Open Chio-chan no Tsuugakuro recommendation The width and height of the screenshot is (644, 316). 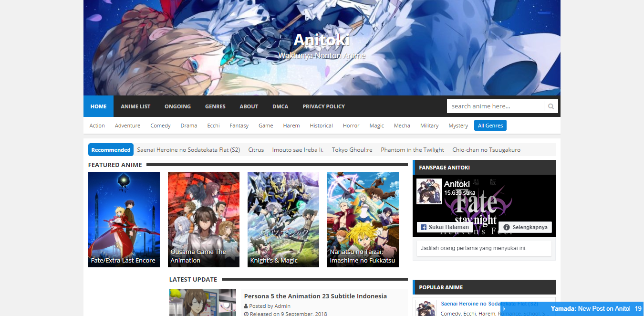486,150
